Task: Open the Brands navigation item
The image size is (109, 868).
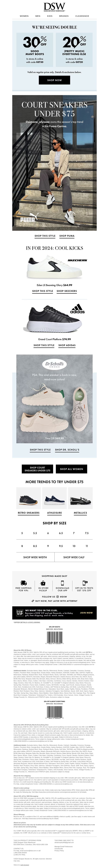Action: [x=64, y=16]
